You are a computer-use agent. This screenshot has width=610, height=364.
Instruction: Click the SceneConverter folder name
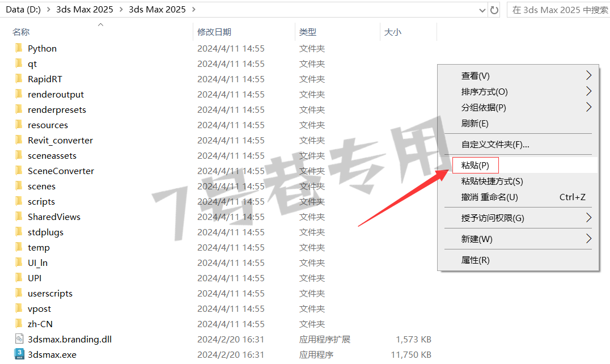[61, 171]
